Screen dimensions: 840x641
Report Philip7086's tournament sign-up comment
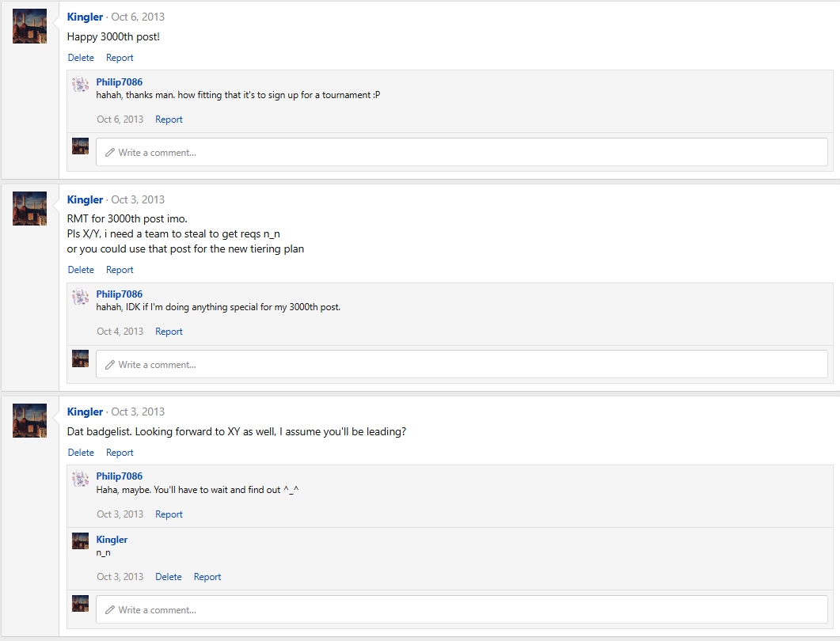169,119
